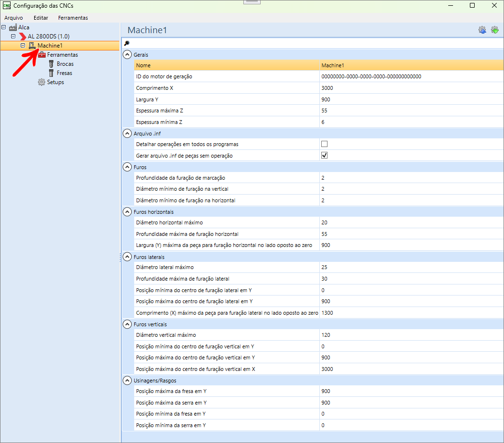Click the ID do motor de geração value
This screenshot has width=504, height=443.
click(412, 76)
